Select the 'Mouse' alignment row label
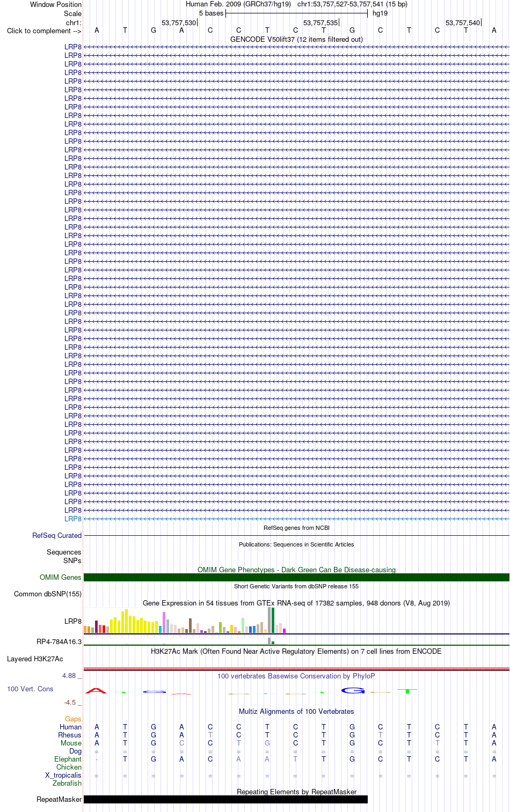This screenshot has width=510, height=812. [71, 743]
